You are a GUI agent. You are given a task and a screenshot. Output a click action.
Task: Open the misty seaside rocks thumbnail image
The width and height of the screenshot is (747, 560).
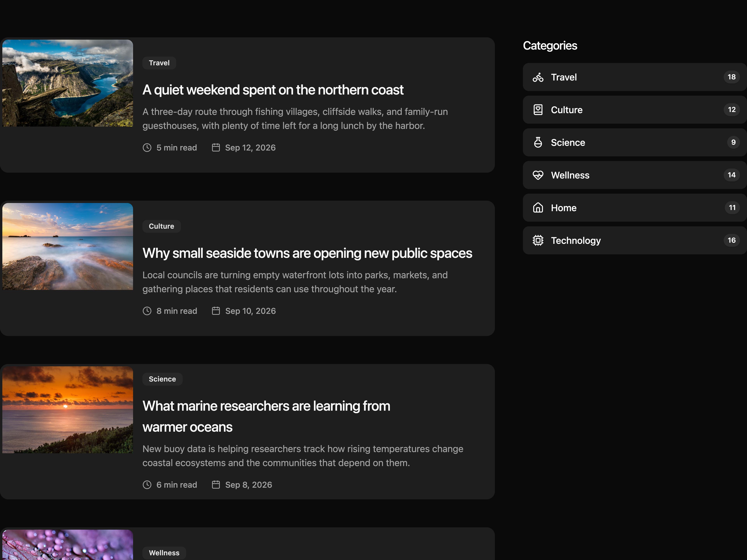click(x=68, y=246)
